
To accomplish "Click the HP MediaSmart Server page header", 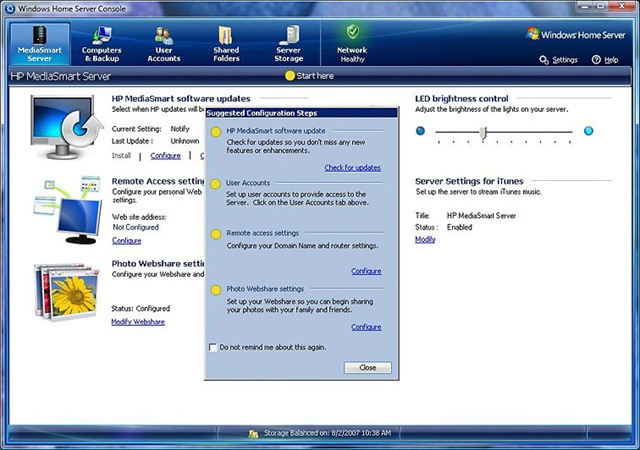I will pyautogui.click(x=60, y=76).
